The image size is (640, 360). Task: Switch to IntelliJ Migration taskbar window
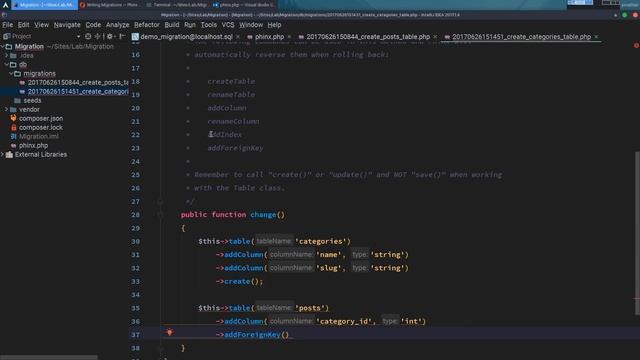[x=44, y=5]
